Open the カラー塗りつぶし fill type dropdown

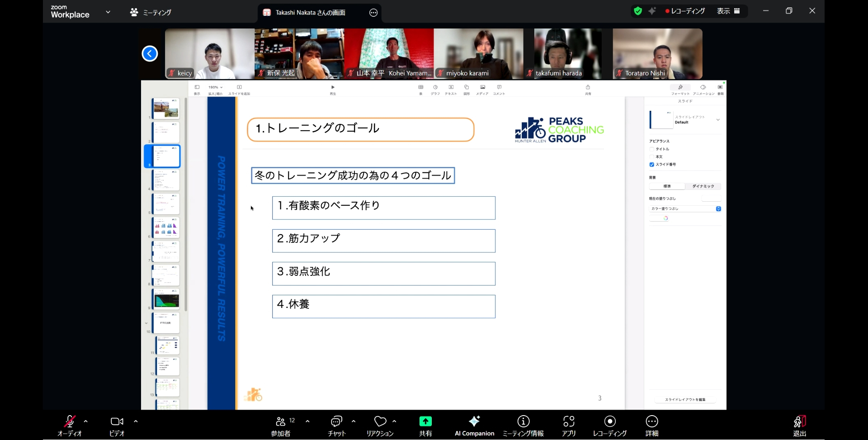tap(718, 209)
